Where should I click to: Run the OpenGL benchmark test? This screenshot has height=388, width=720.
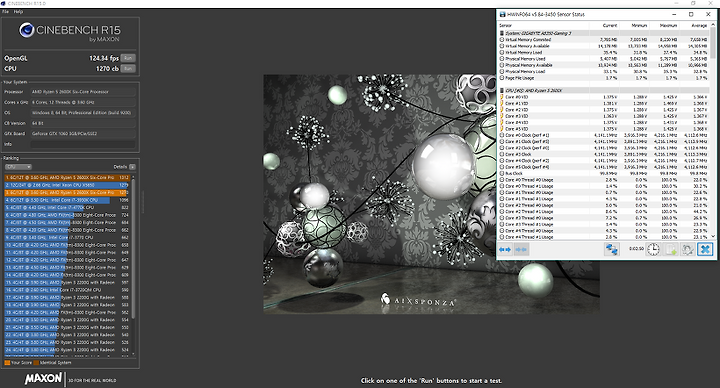pos(128,58)
